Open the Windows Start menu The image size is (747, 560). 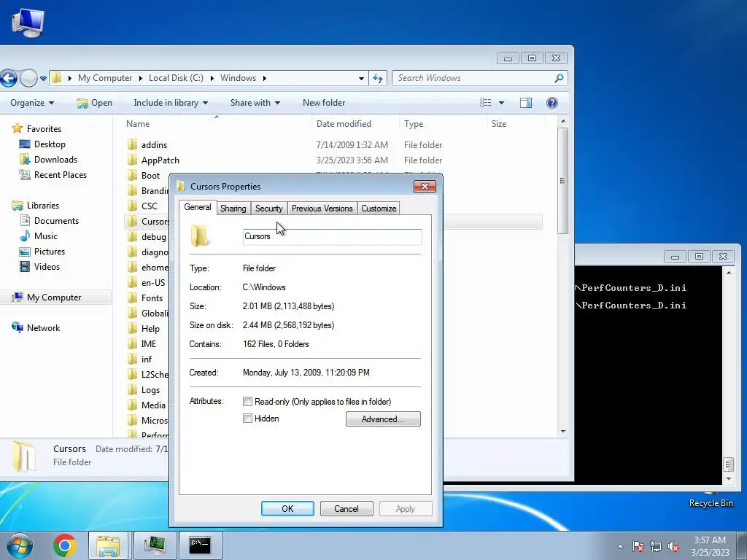click(x=19, y=545)
